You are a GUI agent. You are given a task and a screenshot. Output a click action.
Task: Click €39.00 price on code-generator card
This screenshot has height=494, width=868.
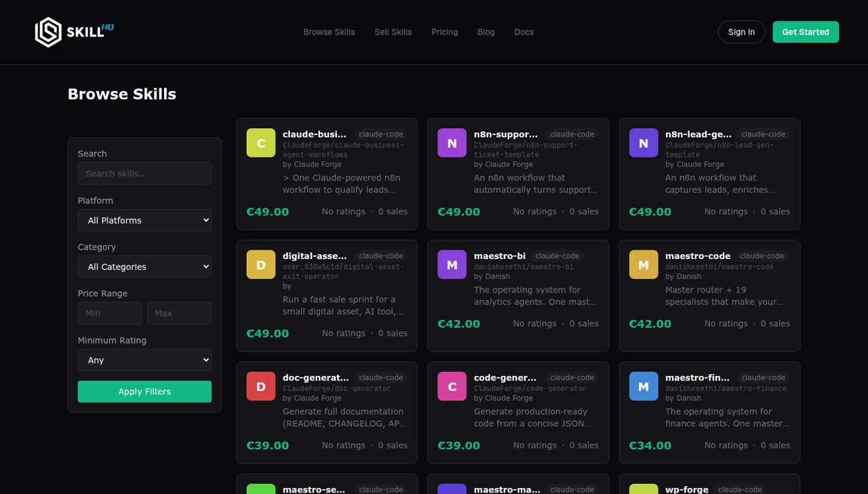click(x=458, y=445)
